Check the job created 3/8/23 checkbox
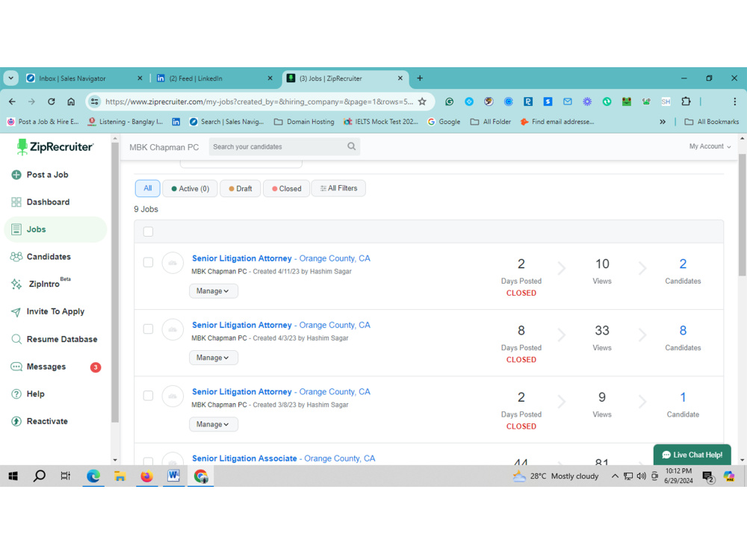The height and width of the screenshot is (560, 747). [x=148, y=396]
